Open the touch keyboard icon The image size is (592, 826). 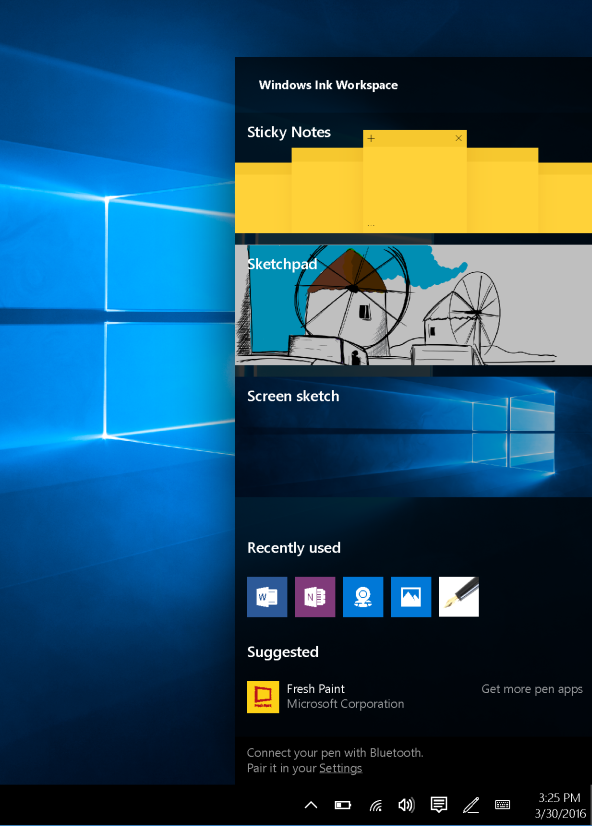(x=502, y=804)
